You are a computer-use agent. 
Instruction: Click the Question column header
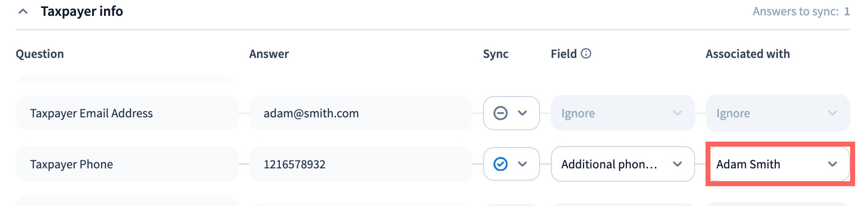pos(40,54)
